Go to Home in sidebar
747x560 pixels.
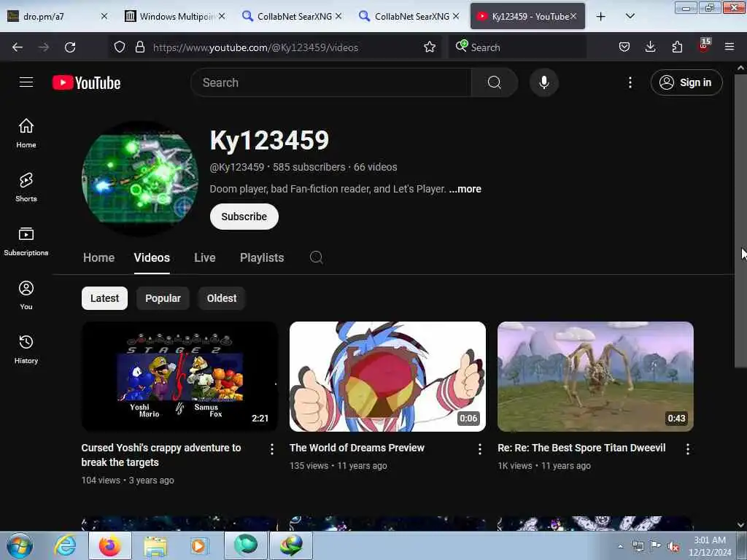click(26, 133)
